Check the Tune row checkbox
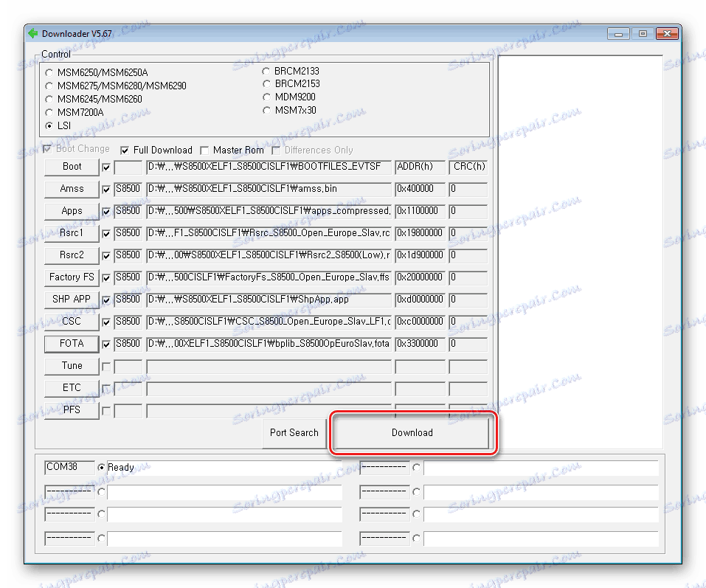Viewport: 706px width, 588px height. 106,367
